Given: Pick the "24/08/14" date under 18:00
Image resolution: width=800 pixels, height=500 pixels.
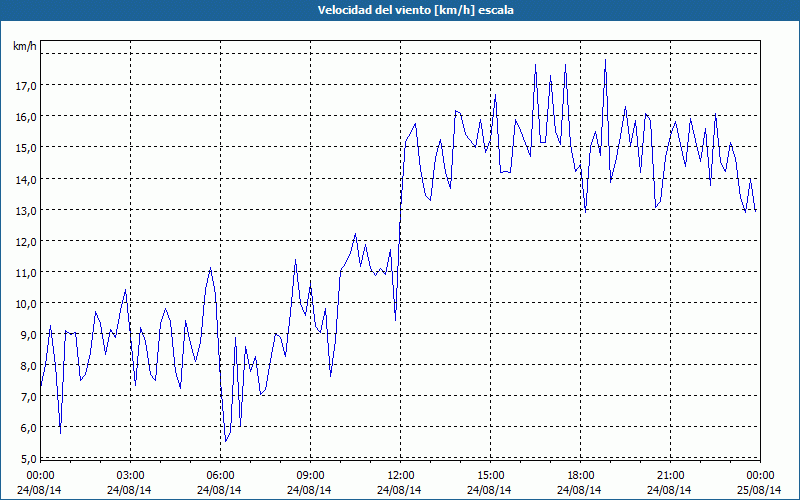Looking at the screenshot, I should [579, 490].
